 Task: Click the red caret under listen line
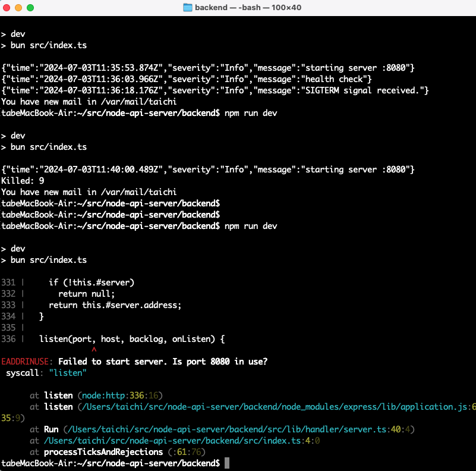click(x=93, y=350)
